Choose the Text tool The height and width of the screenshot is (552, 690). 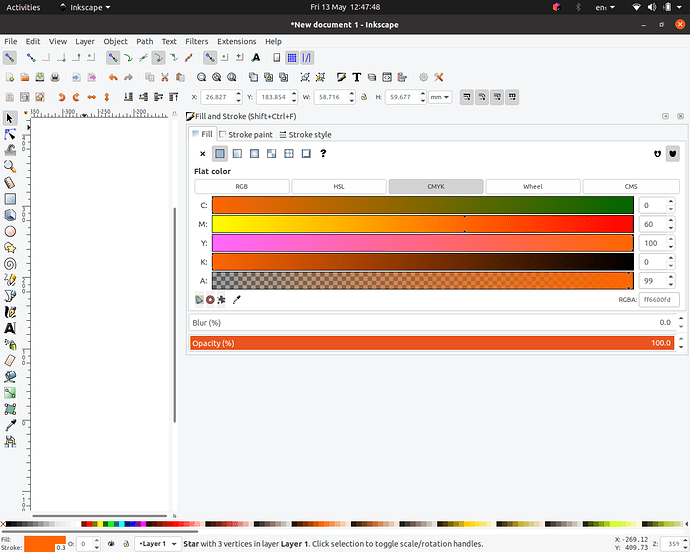click(x=10, y=328)
